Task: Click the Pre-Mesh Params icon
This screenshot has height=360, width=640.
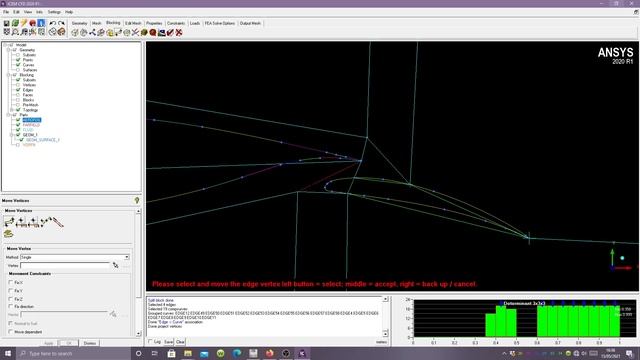Action: click(x=144, y=32)
